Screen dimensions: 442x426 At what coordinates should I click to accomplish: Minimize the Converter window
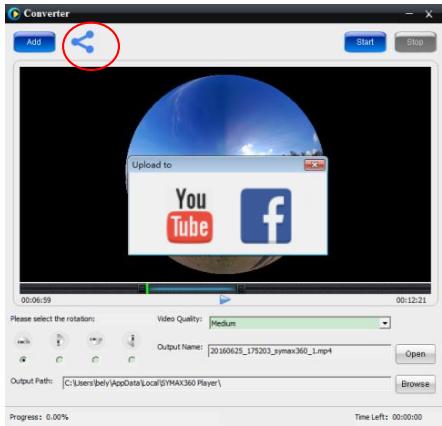click(410, 14)
